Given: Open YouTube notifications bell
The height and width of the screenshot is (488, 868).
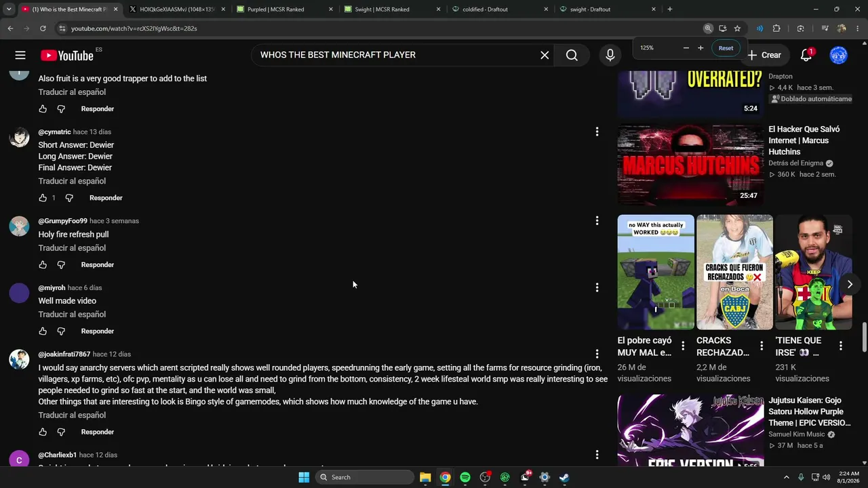Looking at the screenshot, I should 806,56.
